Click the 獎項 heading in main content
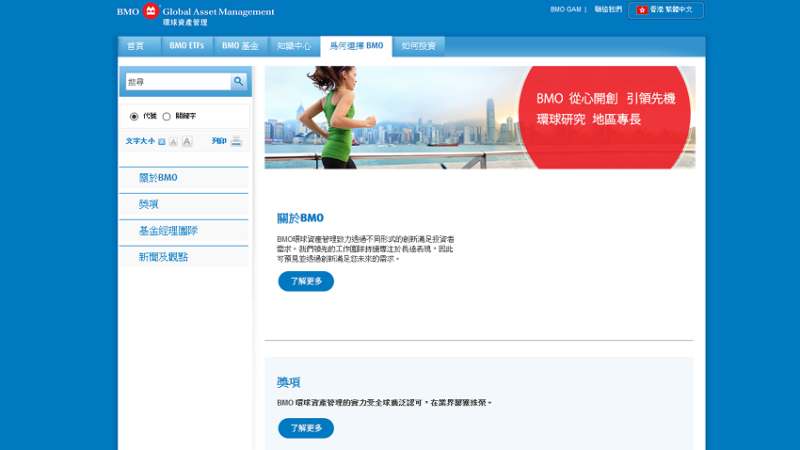This screenshot has height=450, width=800. pyautogui.click(x=288, y=382)
